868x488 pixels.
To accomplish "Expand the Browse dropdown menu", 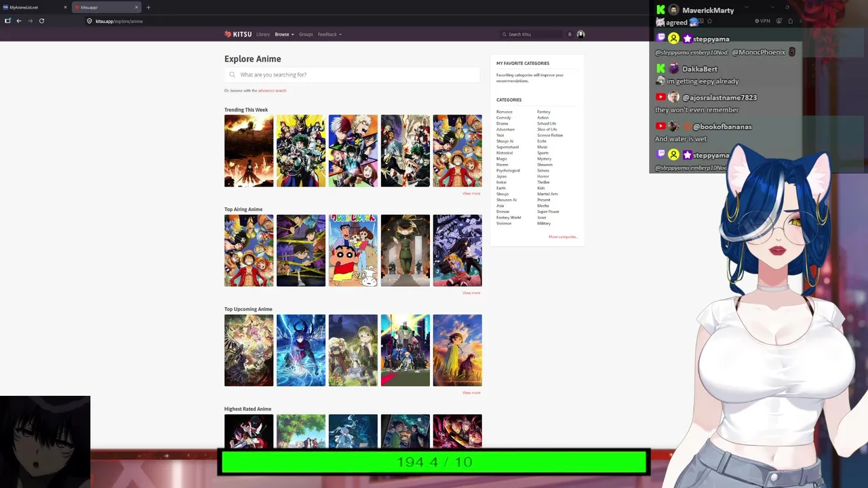I will point(283,35).
